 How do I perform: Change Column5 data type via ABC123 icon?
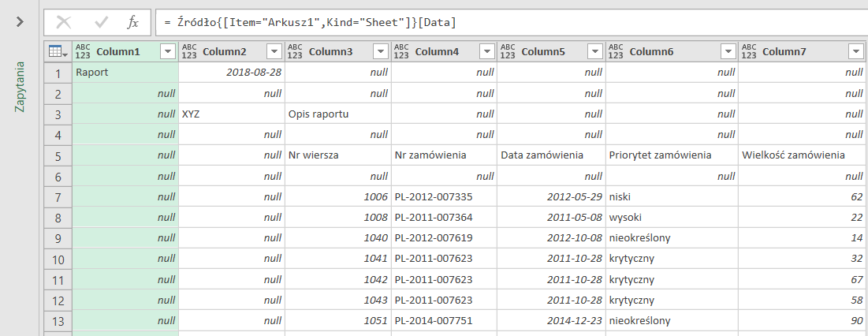coord(508,51)
